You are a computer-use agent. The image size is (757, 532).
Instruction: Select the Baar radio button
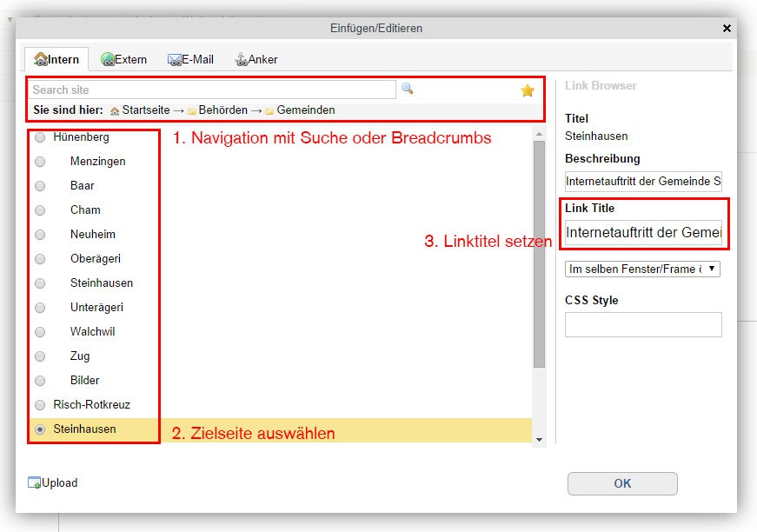[x=39, y=186]
